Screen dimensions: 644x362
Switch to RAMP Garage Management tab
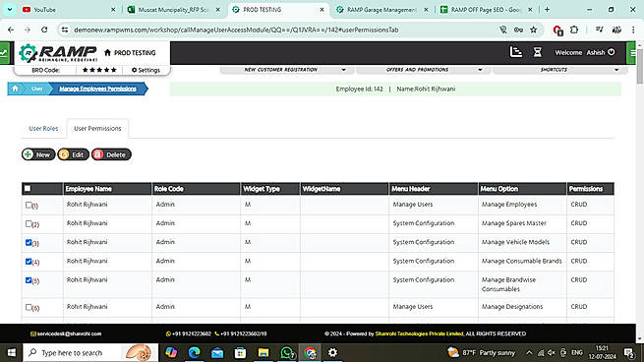coord(381,10)
